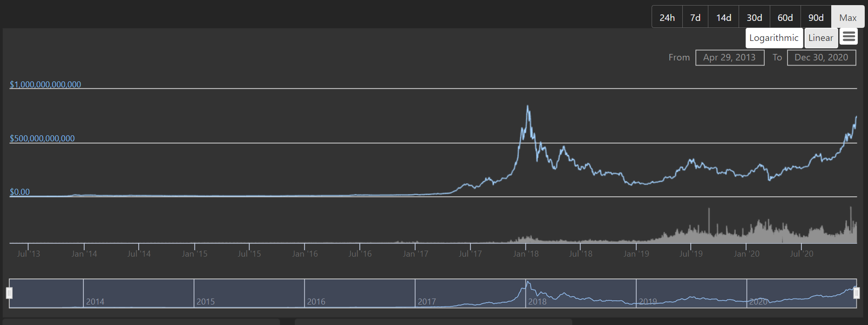Switch chart to Logarithmic scale

[x=774, y=38]
